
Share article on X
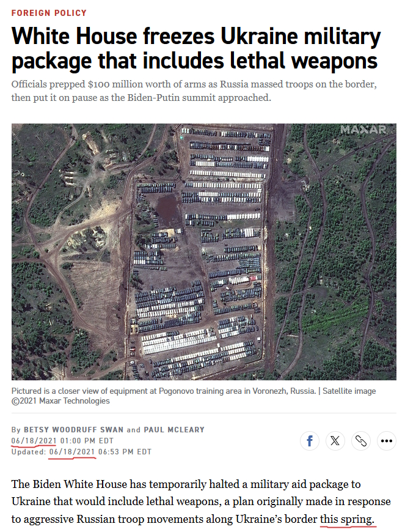click(x=335, y=441)
